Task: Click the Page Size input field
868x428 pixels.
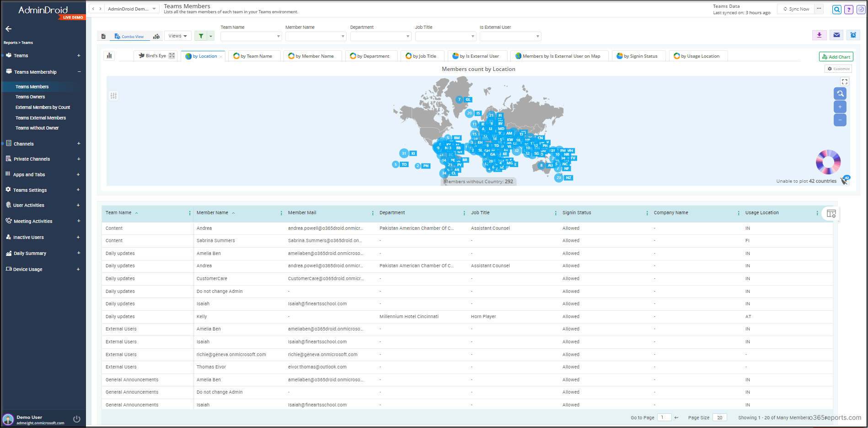Action: pos(720,417)
